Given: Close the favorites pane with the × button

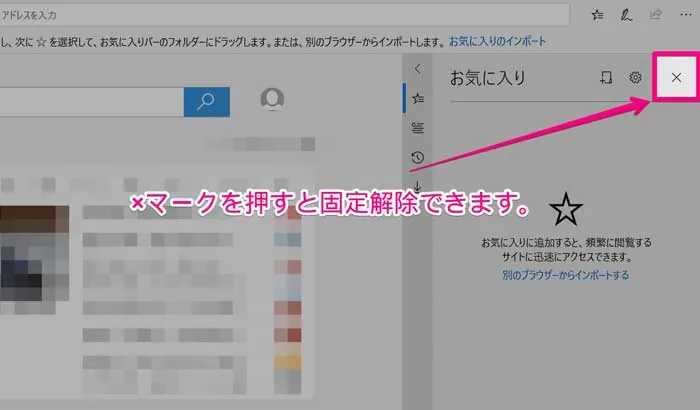Looking at the screenshot, I should (676, 77).
